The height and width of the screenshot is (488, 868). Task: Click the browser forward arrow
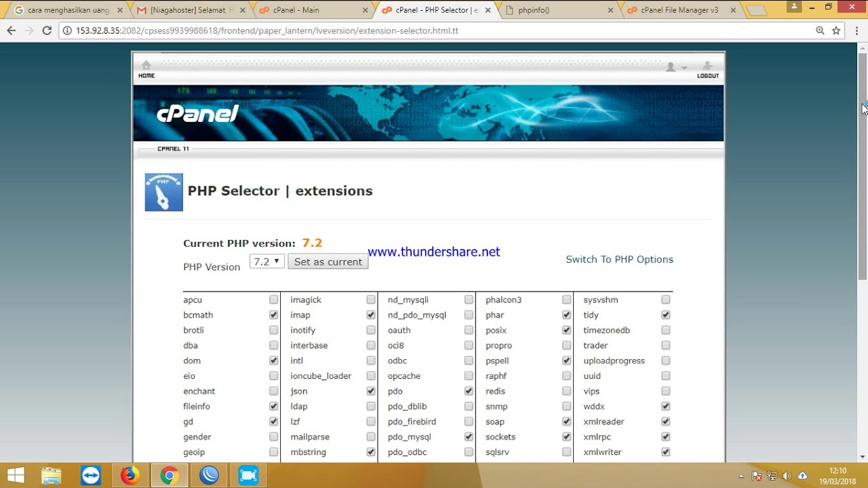click(28, 30)
